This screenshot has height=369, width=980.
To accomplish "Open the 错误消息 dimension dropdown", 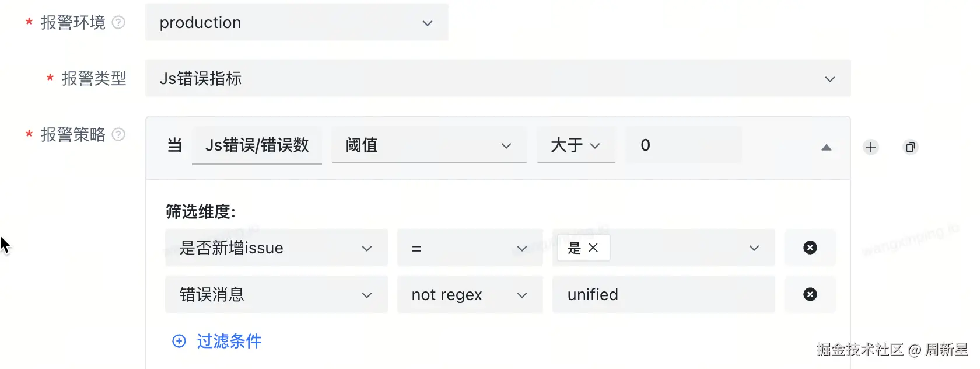I will click(276, 295).
